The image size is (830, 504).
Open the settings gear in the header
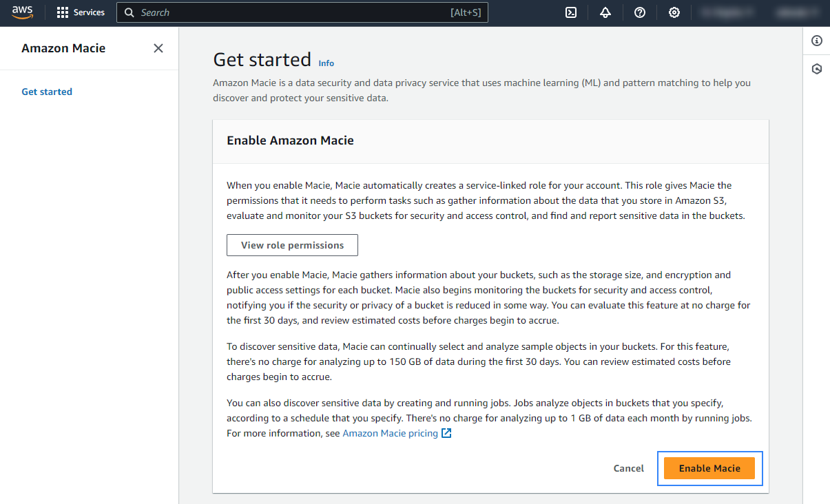pos(674,12)
